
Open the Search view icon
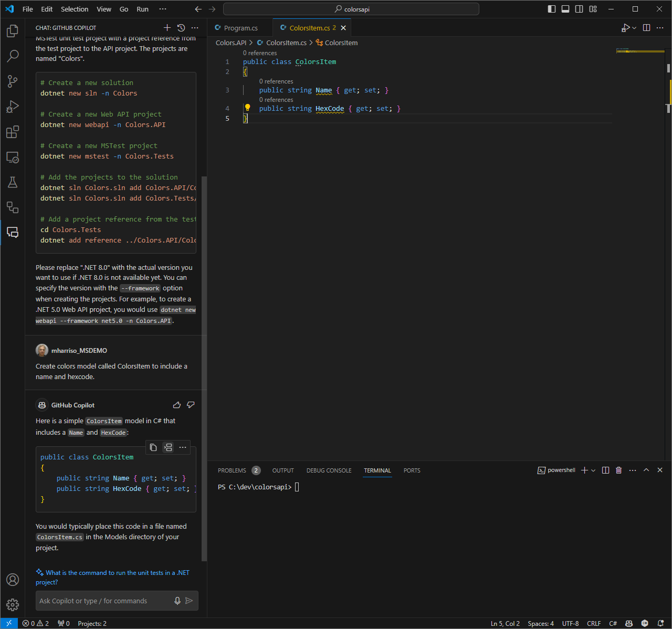click(13, 56)
